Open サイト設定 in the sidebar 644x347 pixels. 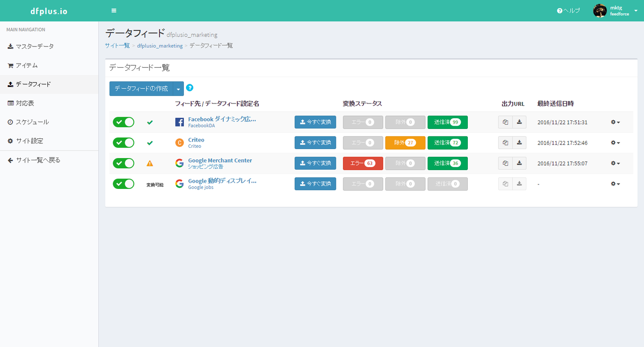49,141
